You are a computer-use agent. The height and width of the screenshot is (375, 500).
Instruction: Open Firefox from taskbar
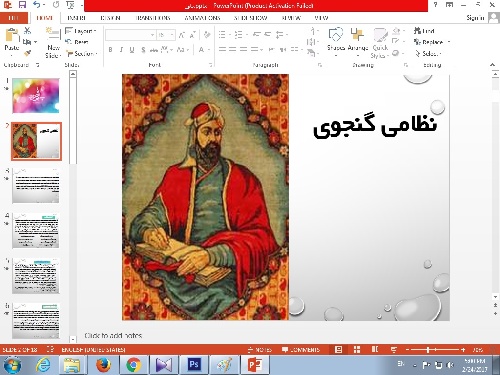pyautogui.click(x=103, y=365)
